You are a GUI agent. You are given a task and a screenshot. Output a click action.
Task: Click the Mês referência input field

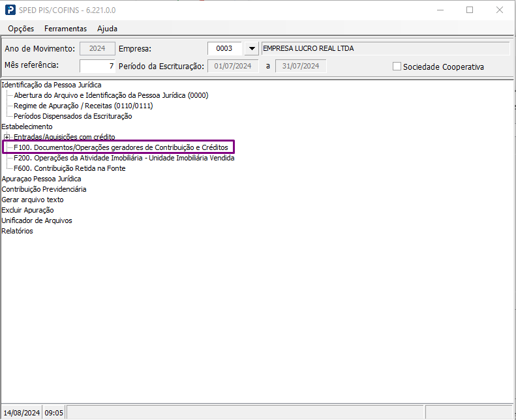[x=97, y=66]
